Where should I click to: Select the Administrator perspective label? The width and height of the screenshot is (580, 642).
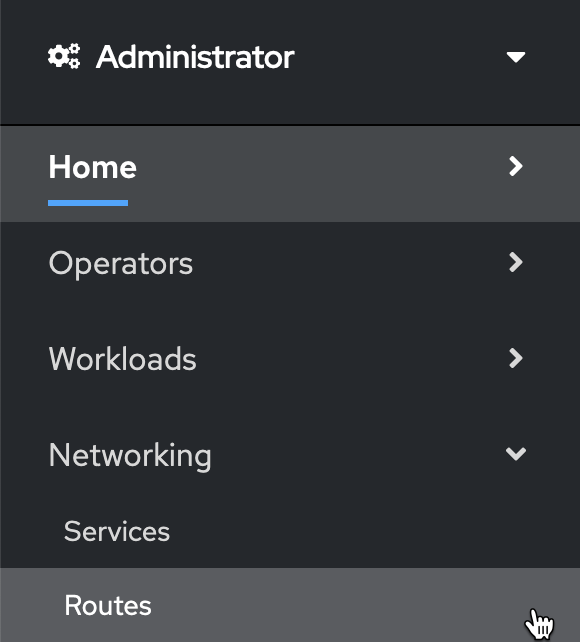[x=195, y=57]
